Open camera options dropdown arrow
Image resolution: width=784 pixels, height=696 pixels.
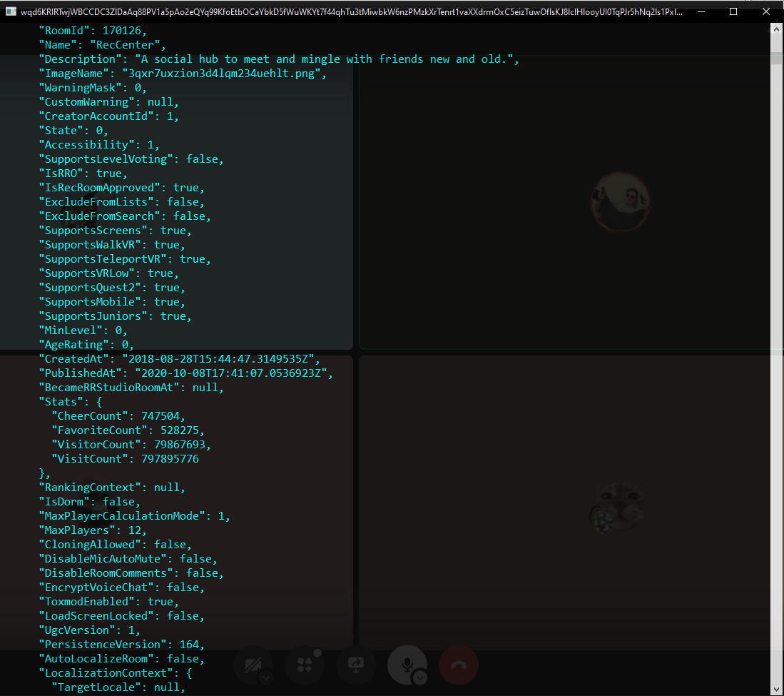click(266, 678)
